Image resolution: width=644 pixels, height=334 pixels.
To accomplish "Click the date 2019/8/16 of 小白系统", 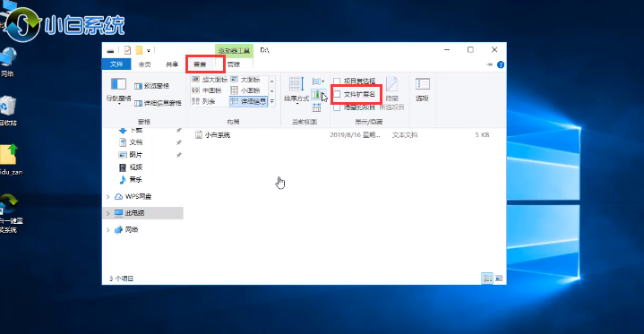I will coord(355,134).
